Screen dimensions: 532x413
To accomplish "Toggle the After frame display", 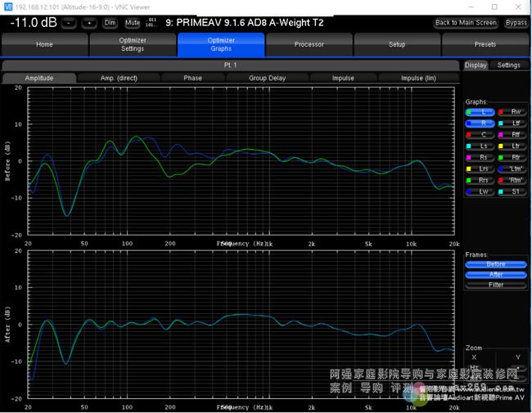I will coord(496,275).
